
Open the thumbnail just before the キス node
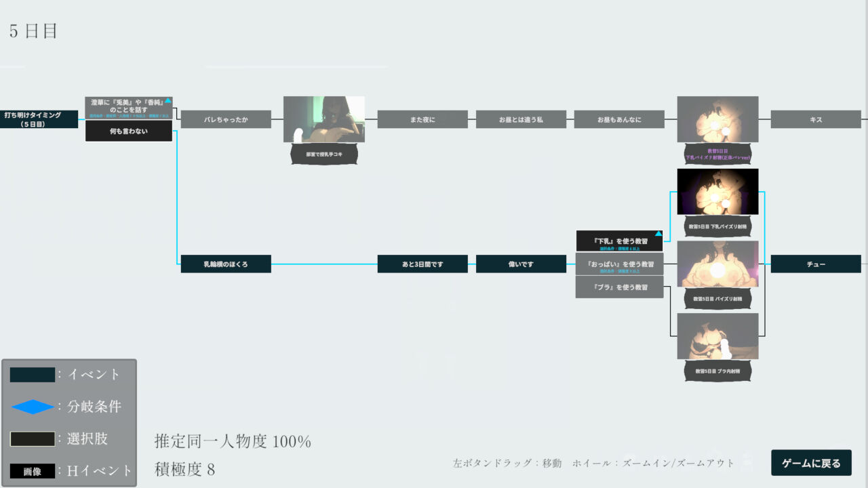tap(717, 119)
